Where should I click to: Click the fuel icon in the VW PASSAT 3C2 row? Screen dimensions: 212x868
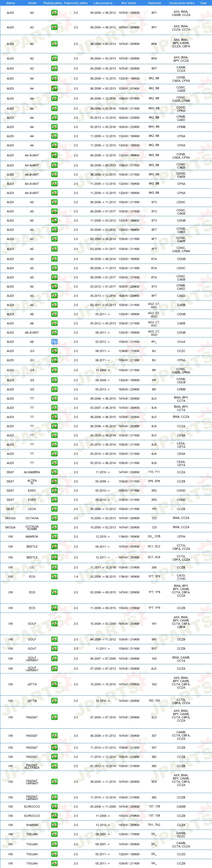(54, 717)
